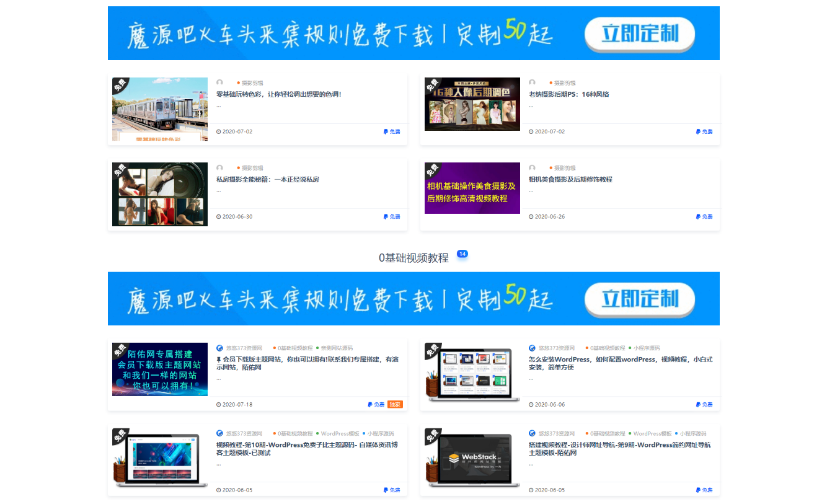Viewport: 827px width, 504px height.
Task: Click the blue globe icon next to 悠悠373资源网
Action: (530, 347)
